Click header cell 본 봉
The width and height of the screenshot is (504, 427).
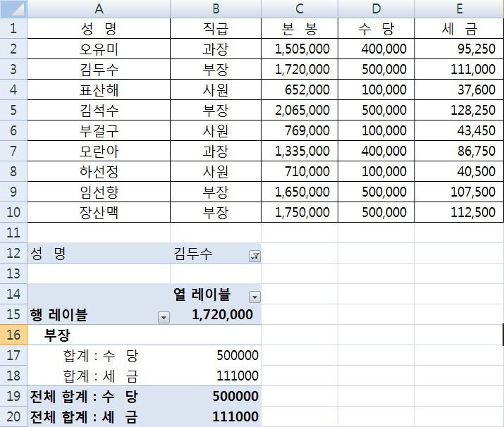300,29
